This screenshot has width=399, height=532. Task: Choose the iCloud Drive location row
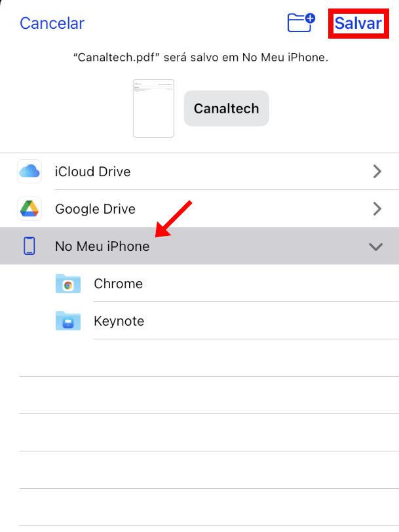point(199,172)
